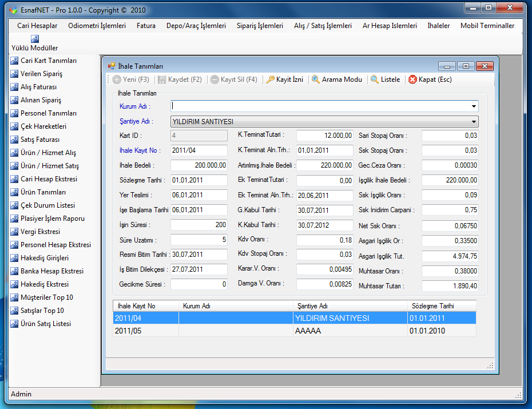The height and width of the screenshot is (409, 532).
Task: Click the K.Teminat Tutarı field
Action: coord(325,136)
